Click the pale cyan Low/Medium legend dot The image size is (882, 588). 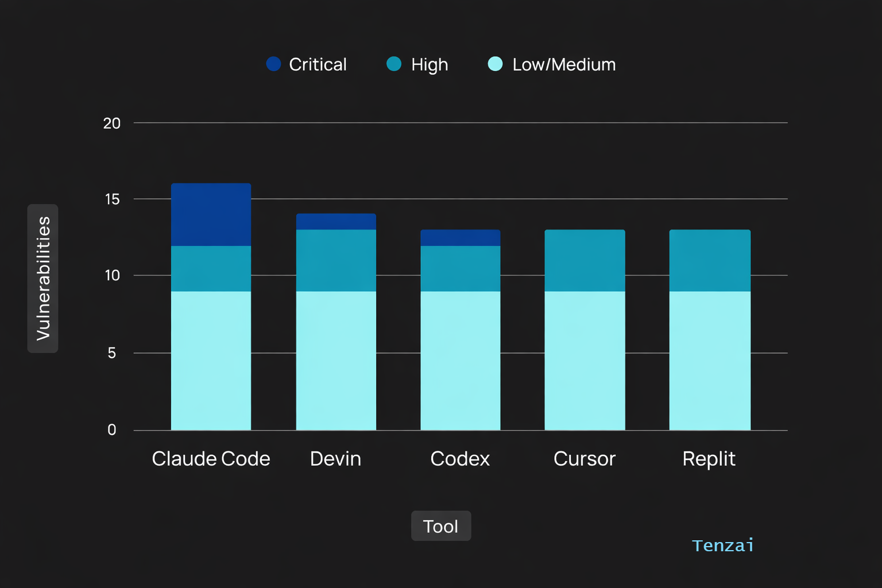(x=495, y=64)
